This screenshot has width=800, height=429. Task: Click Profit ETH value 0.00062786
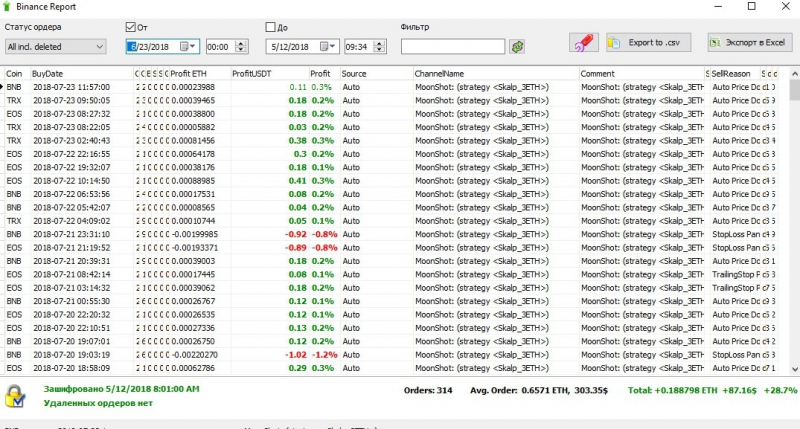tap(193, 368)
